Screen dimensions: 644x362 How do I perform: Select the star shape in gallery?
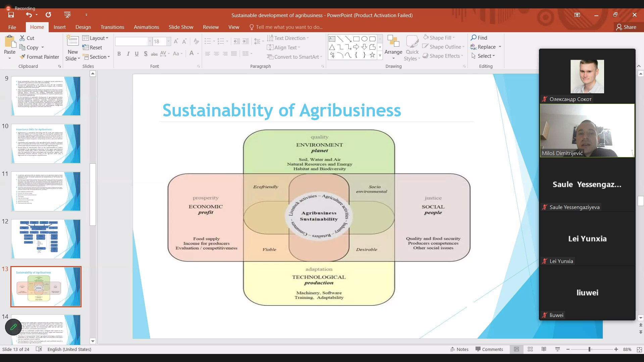(x=372, y=55)
